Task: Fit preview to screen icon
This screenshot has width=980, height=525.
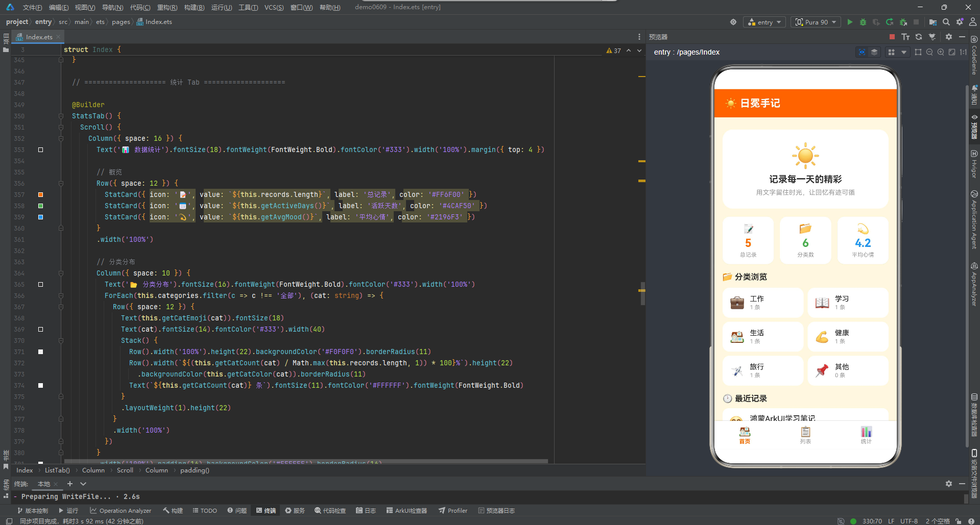Action: [x=952, y=52]
